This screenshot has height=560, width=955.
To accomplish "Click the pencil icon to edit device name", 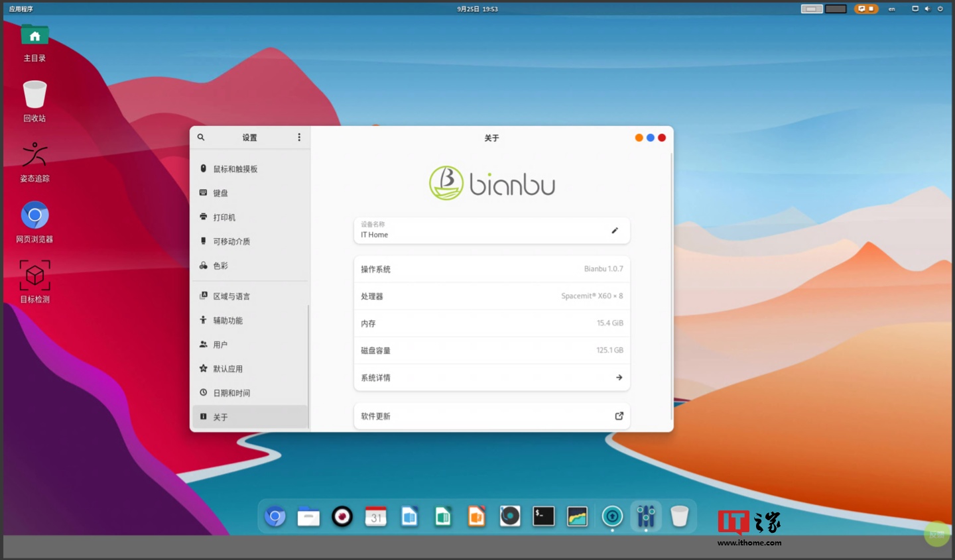I will (615, 231).
